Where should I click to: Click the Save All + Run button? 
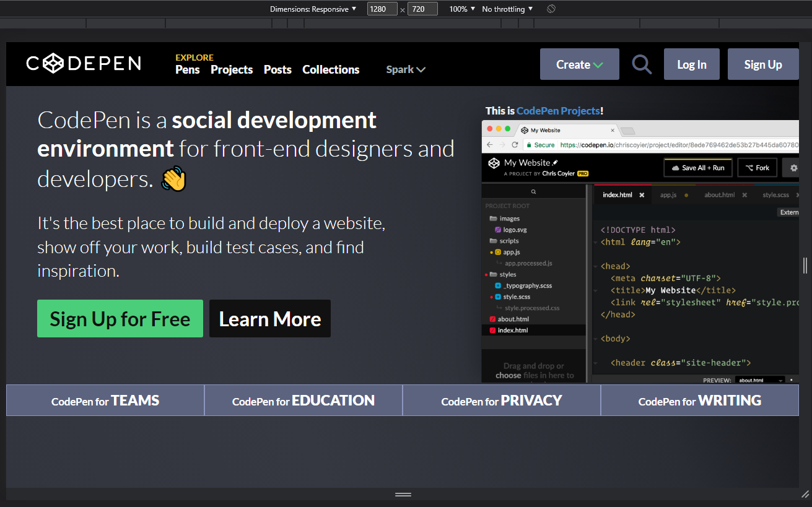(x=698, y=168)
